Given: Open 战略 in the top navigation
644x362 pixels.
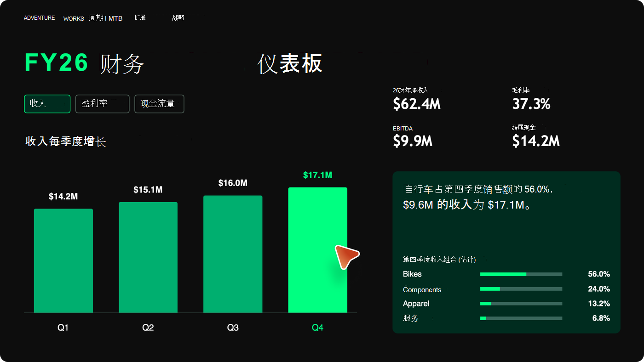Looking at the screenshot, I should (178, 17).
